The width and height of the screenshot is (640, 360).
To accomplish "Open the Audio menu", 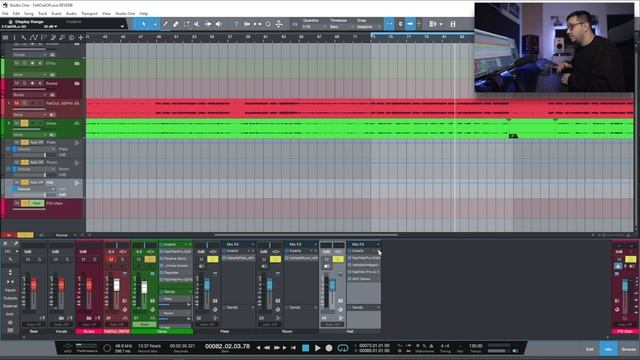I will click(x=71, y=13).
